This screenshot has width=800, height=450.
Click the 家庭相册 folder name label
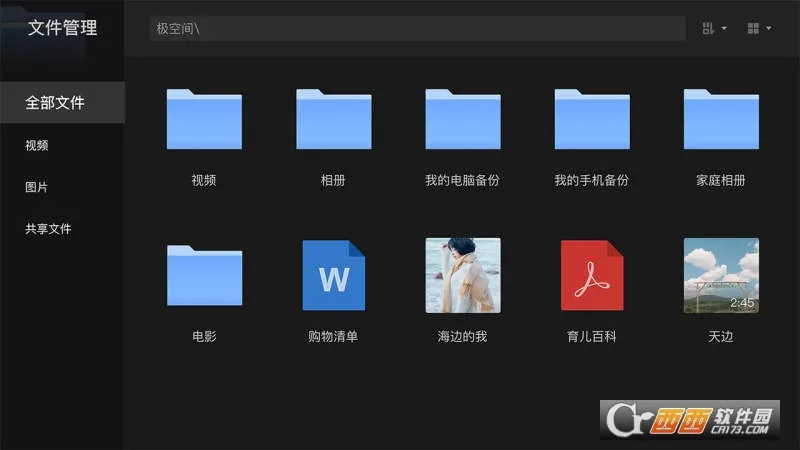[721, 181]
